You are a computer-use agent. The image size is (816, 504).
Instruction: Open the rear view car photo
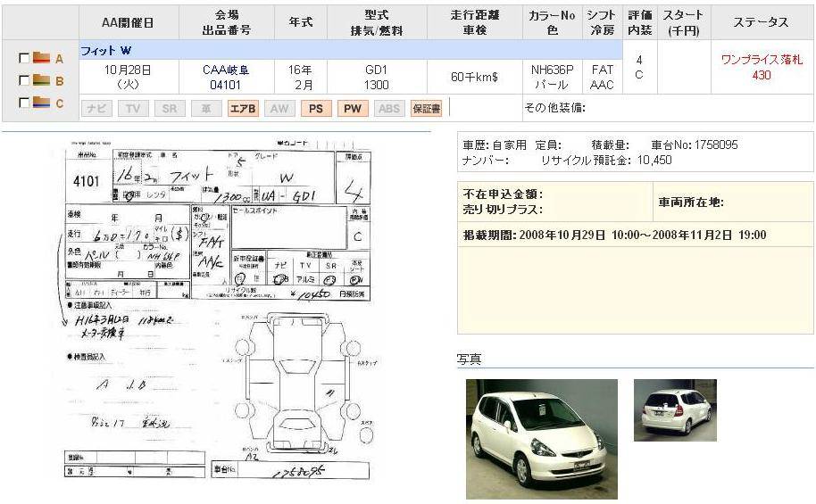pos(675,410)
